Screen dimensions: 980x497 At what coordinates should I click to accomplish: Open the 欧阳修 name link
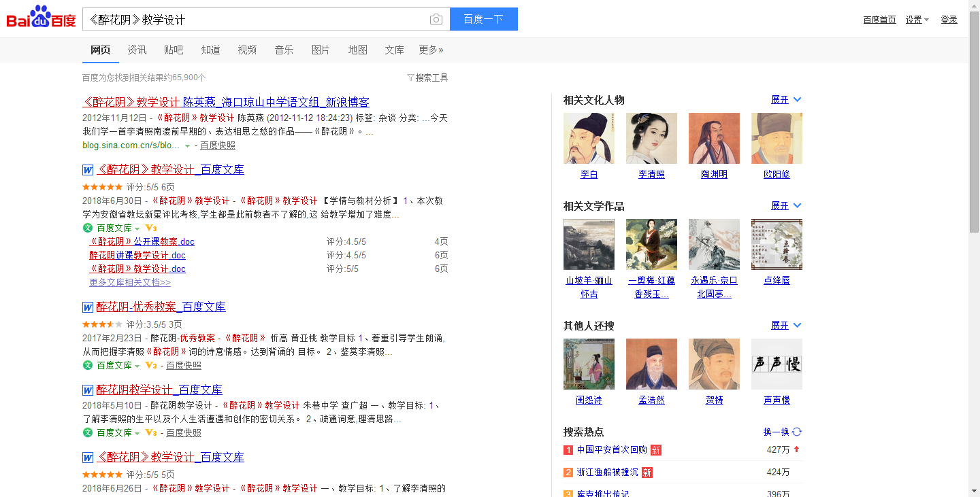click(777, 175)
